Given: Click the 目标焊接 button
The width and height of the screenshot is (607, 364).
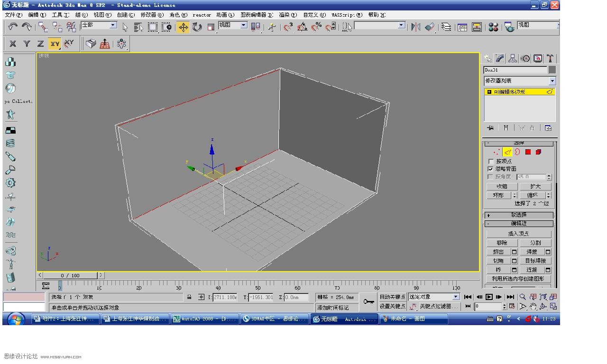Looking at the screenshot, I should pyautogui.click(x=535, y=261).
